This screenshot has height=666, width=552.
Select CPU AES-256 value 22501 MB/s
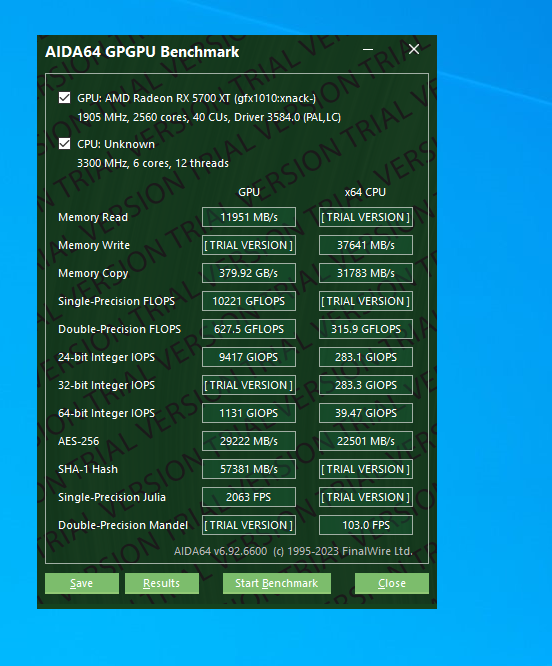pyautogui.click(x=366, y=441)
